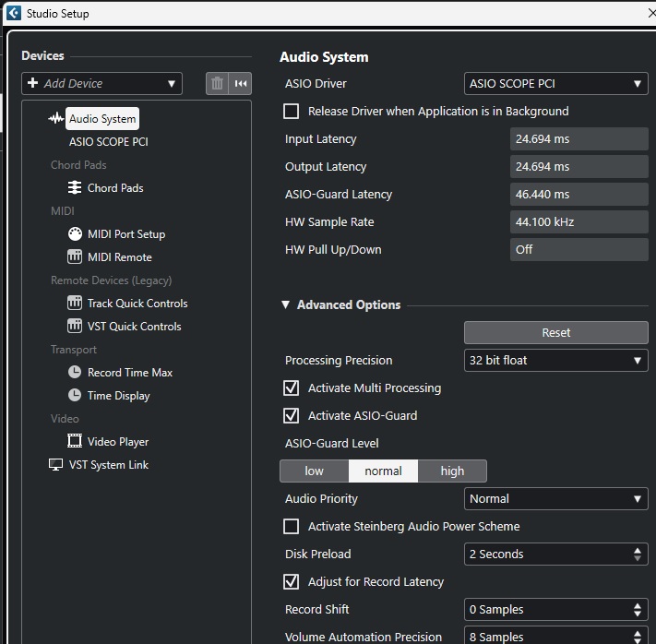Select the Chord Pads device icon
The image size is (656, 644).
(75, 188)
